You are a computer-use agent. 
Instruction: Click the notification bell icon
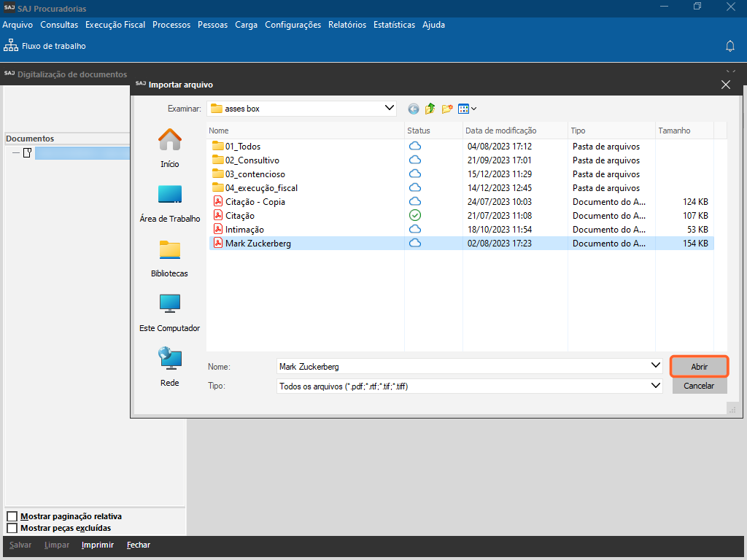pos(729,46)
